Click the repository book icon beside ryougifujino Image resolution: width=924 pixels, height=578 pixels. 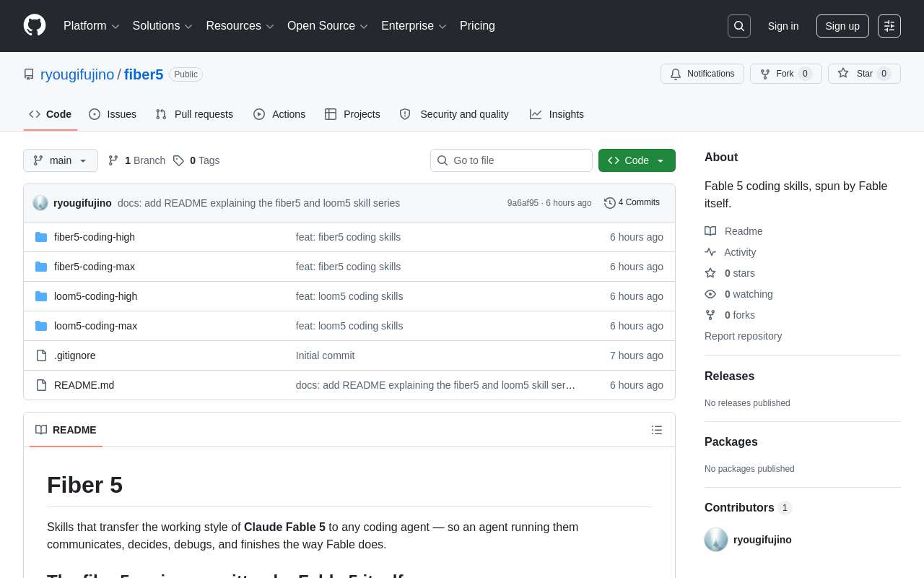coord(29,74)
